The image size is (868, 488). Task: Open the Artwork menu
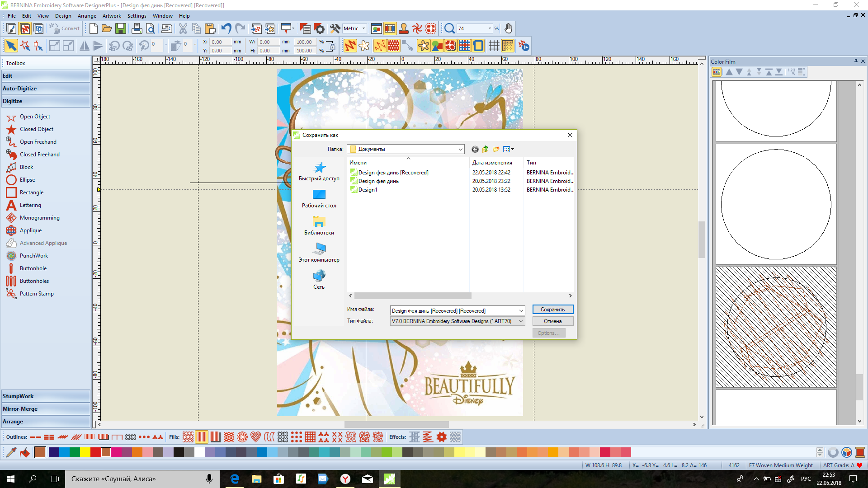coord(111,16)
